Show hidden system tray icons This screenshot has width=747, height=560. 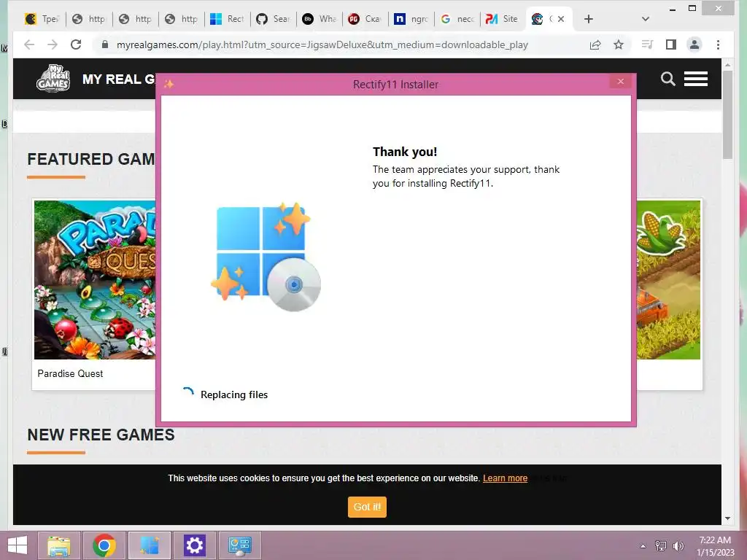pyautogui.click(x=643, y=545)
